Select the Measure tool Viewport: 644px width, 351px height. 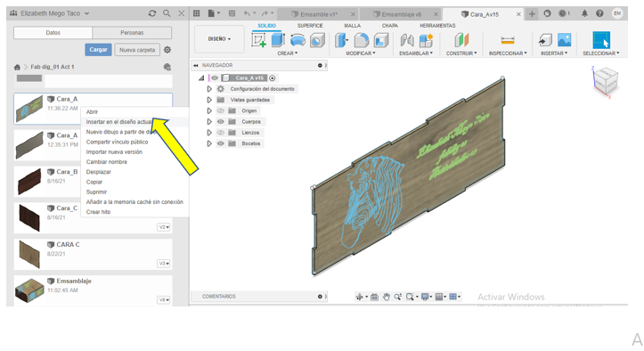(508, 40)
